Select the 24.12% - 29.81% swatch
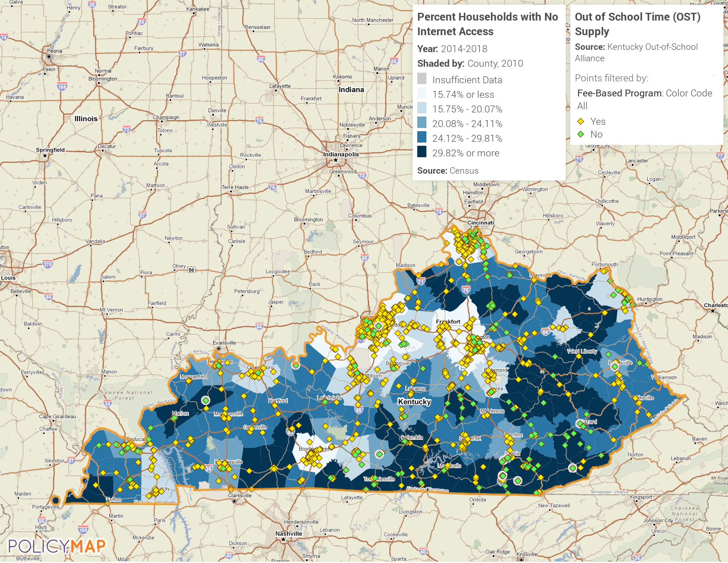Viewport: 728px width, 563px height. pyautogui.click(x=422, y=137)
